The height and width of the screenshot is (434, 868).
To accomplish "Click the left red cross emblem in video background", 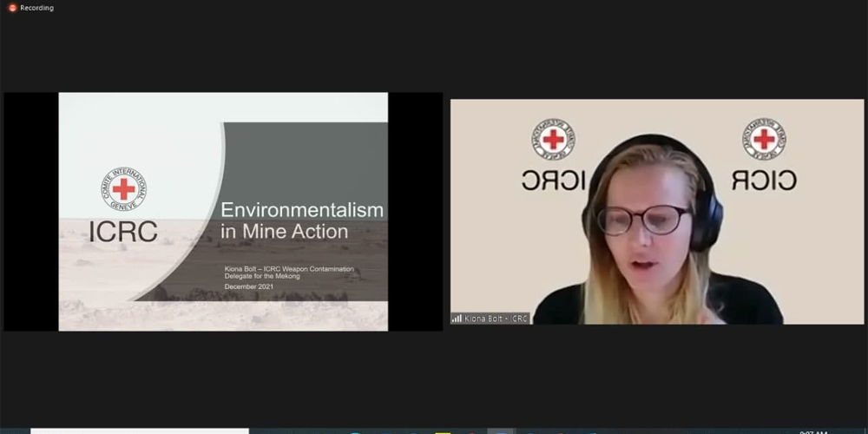I will [x=553, y=139].
